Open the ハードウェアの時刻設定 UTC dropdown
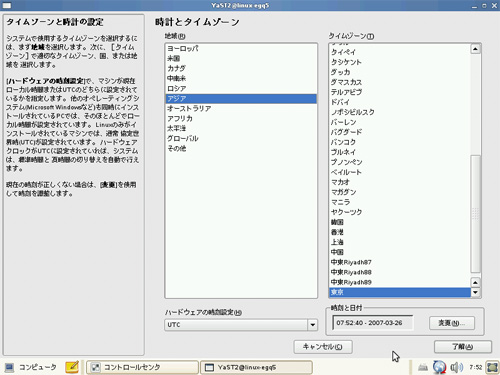 pyautogui.click(x=241, y=325)
